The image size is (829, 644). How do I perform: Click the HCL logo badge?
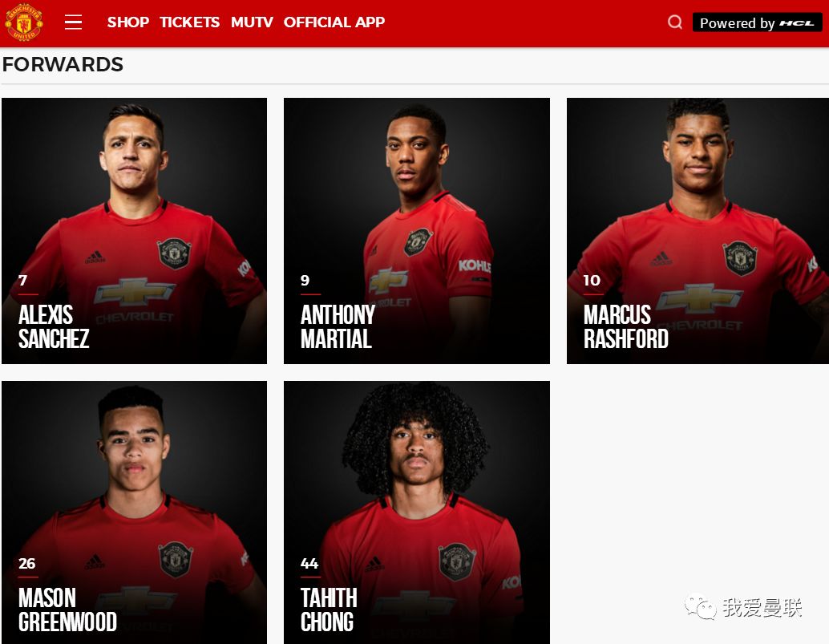point(797,23)
